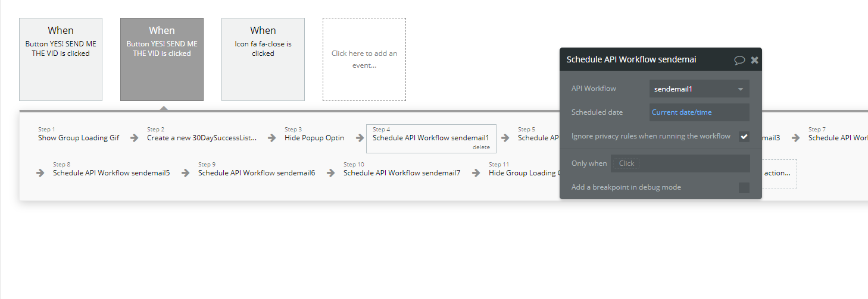Screen dimensions: 868x299
Task: Click the arrow before Step 7
Action: pyautogui.click(x=795, y=138)
